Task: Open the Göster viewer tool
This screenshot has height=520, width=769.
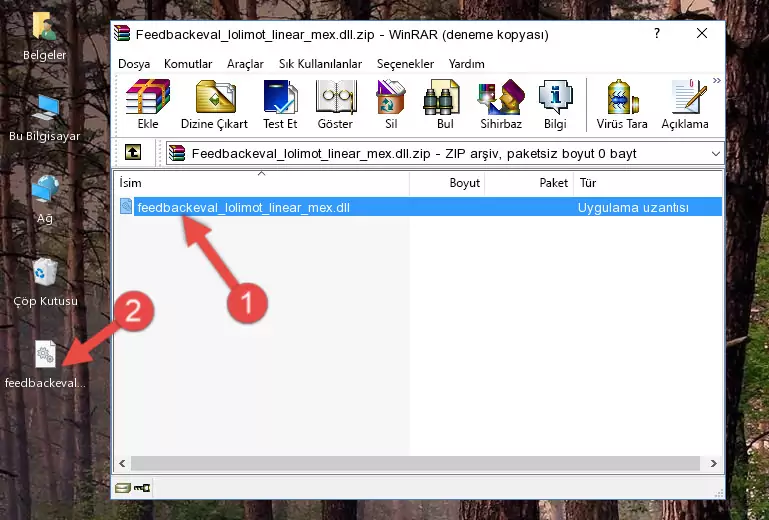Action: tap(335, 104)
